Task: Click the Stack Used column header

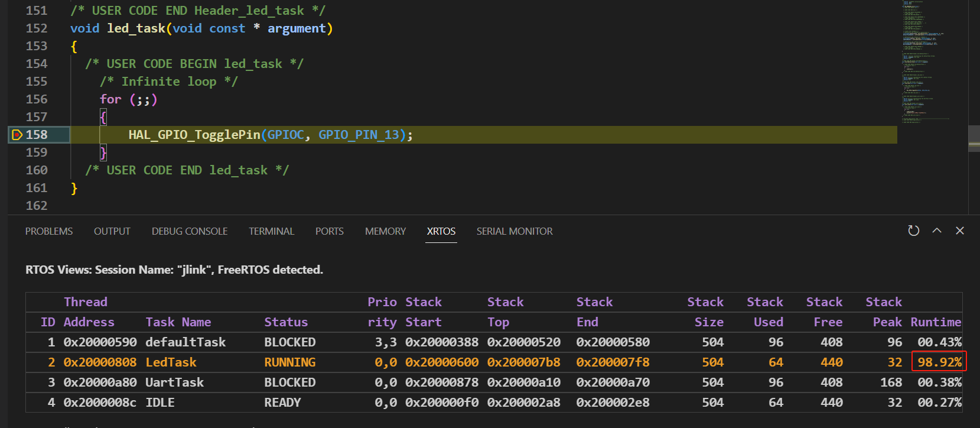Action: click(765, 312)
